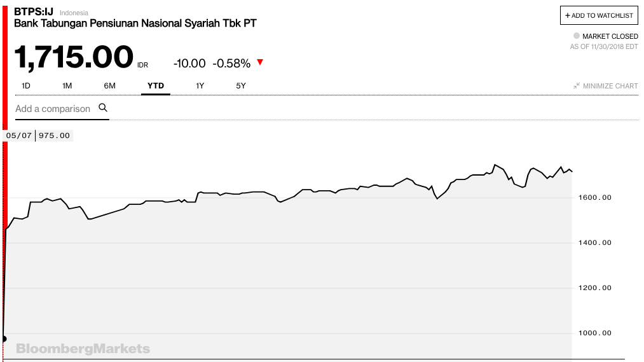Focus the Add a comparison field
This screenshot has height=362, width=644.
tap(53, 109)
